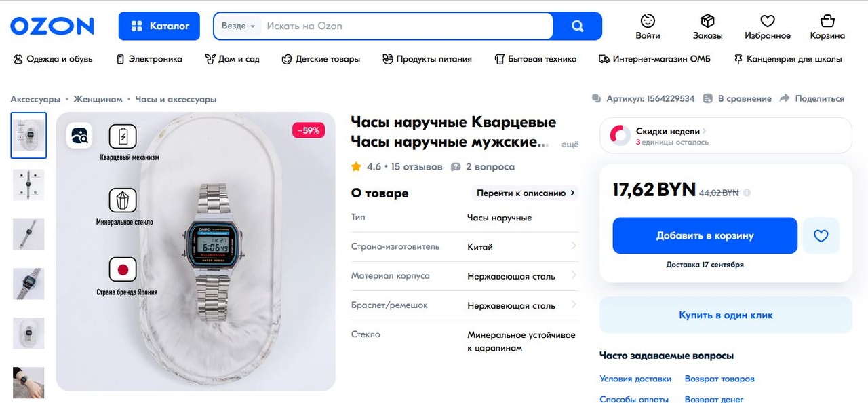Image resolution: width=868 pixels, height=403 pixels.
Task: Expand Страна-изготовитель row chevron
Action: pos(574,246)
